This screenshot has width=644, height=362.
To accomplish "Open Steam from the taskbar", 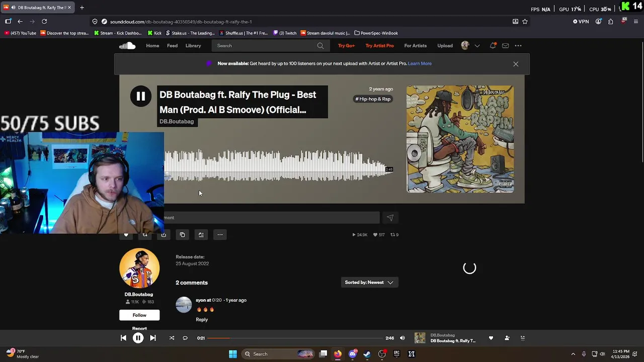I will [367, 354].
